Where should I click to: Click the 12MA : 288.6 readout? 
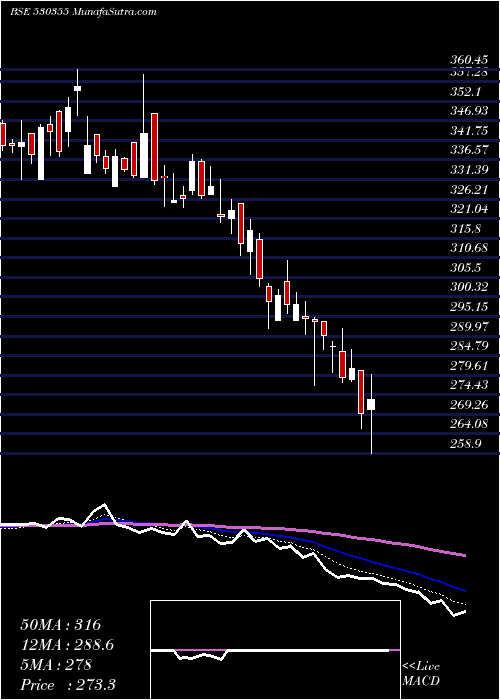(x=67, y=645)
